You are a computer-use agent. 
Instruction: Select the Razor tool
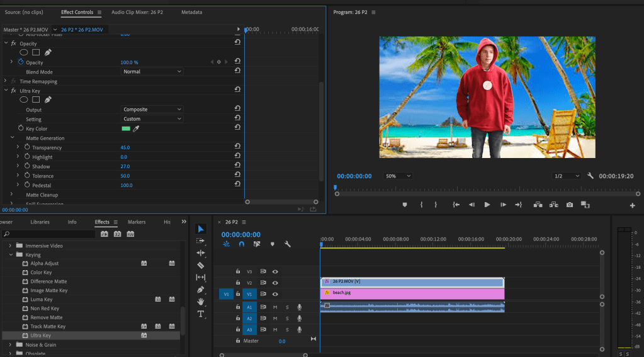click(x=200, y=265)
